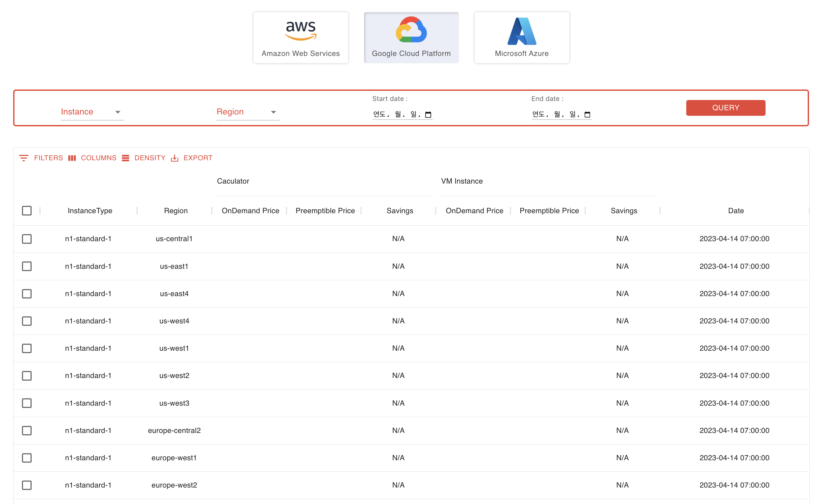Click the EXPORT toolbar label

198,158
